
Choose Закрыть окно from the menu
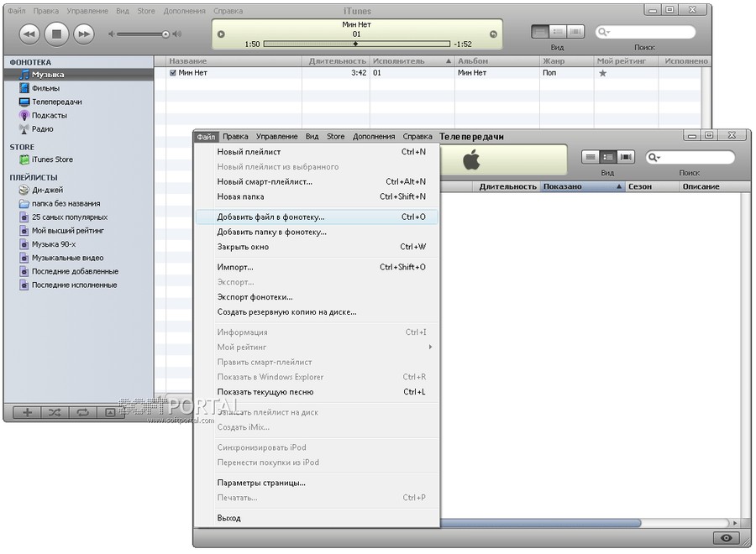317,247
